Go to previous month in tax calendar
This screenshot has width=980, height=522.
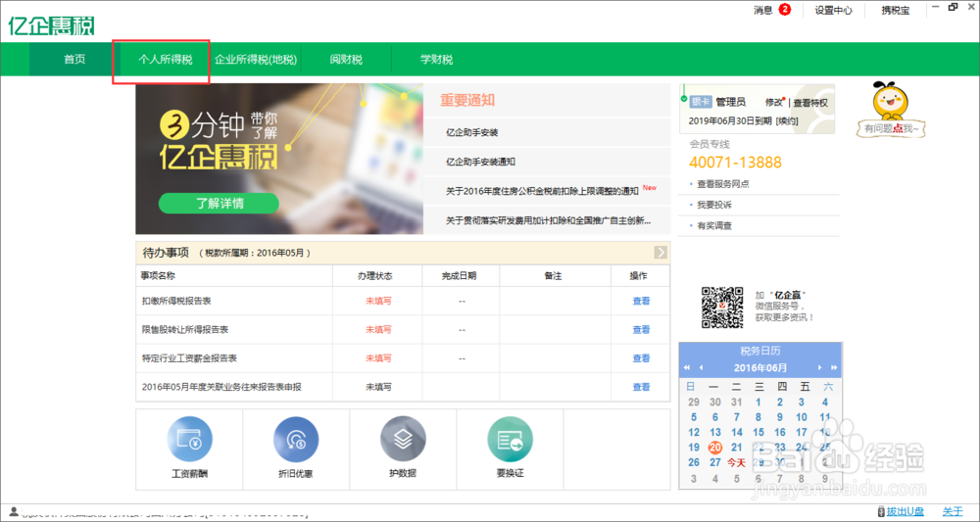click(x=701, y=367)
